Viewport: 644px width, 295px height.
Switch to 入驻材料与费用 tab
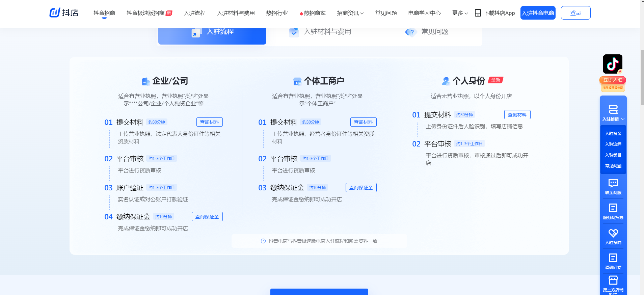pos(320,32)
